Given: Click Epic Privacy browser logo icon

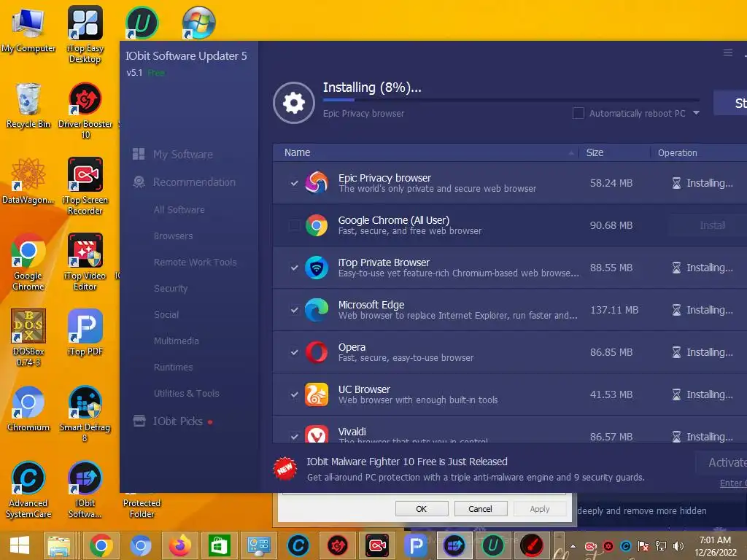Looking at the screenshot, I should click(x=317, y=183).
